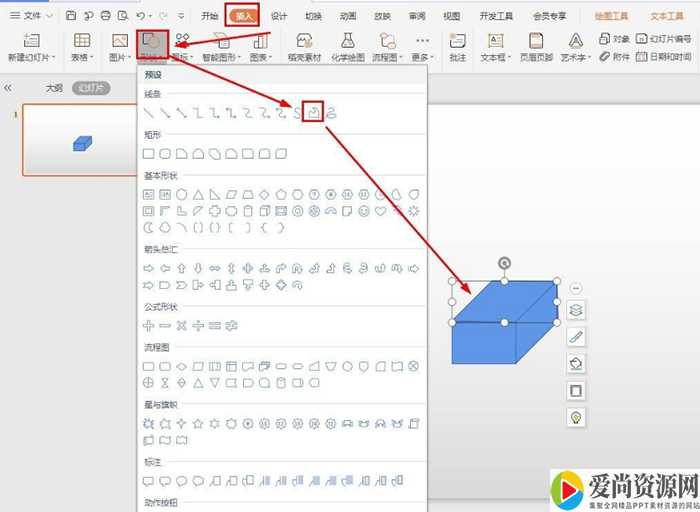Click the chemistry drawing flask icon
The height and width of the screenshot is (512, 700).
[348, 40]
